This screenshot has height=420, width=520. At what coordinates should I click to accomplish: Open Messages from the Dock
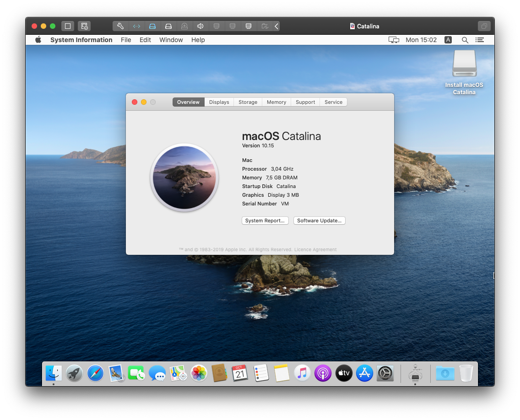point(157,373)
